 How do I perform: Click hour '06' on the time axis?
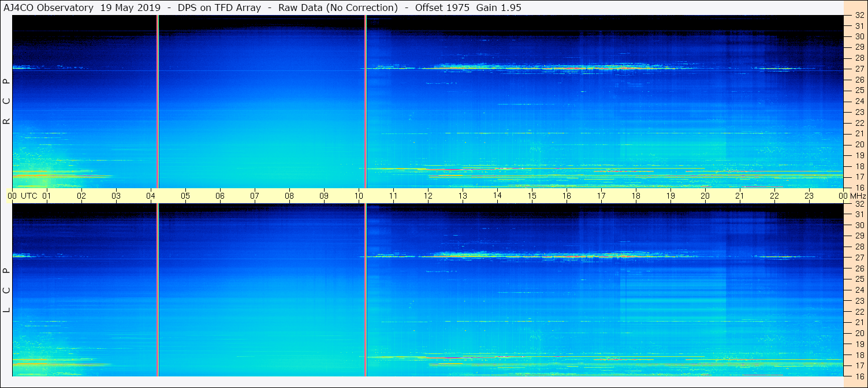pos(220,196)
